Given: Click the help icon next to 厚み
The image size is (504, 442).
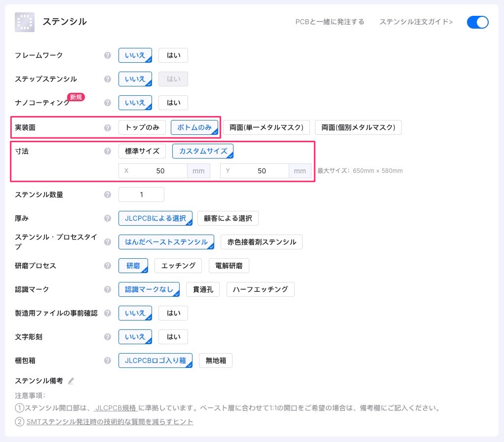Looking at the screenshot, I should [x=108, y=218].
